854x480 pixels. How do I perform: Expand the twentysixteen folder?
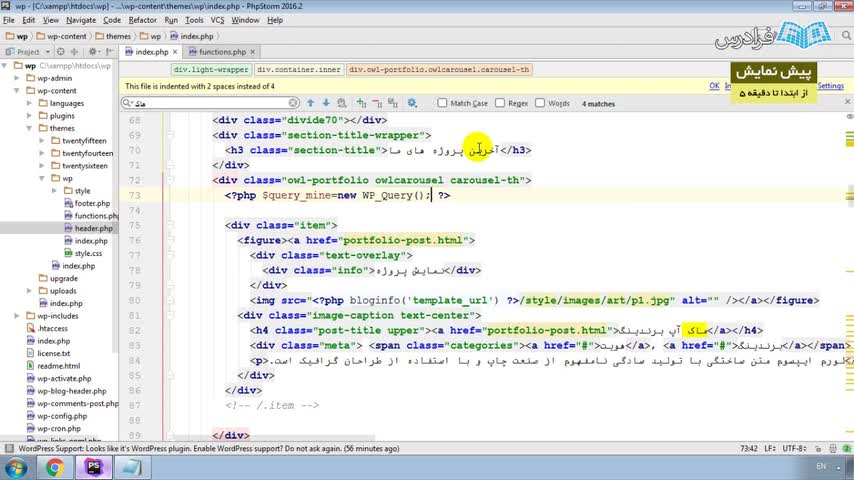[42, 166]
